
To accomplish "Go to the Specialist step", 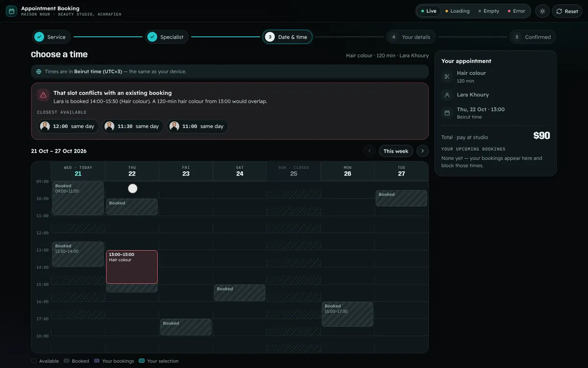I will 167,37.
